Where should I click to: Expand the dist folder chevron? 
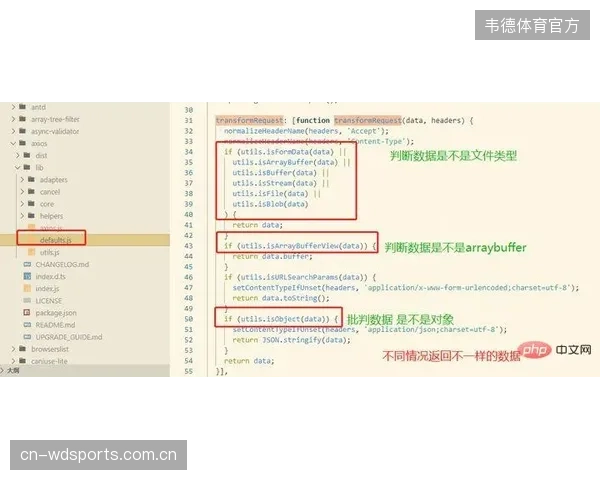pyautogui.click(x=18, y=155)
